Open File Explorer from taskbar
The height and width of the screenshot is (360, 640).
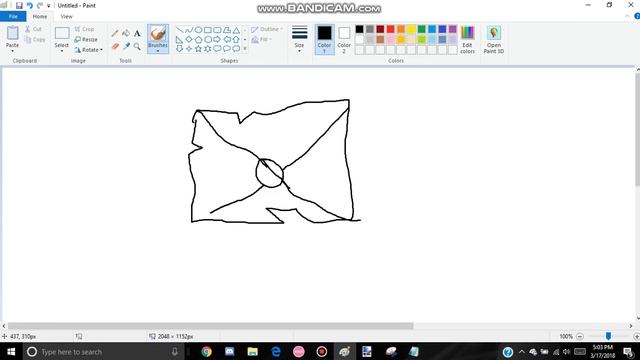tap(253, 351)
